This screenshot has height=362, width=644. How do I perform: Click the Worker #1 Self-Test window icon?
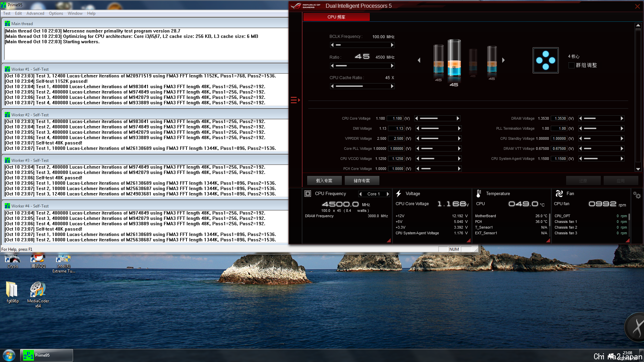7,69
